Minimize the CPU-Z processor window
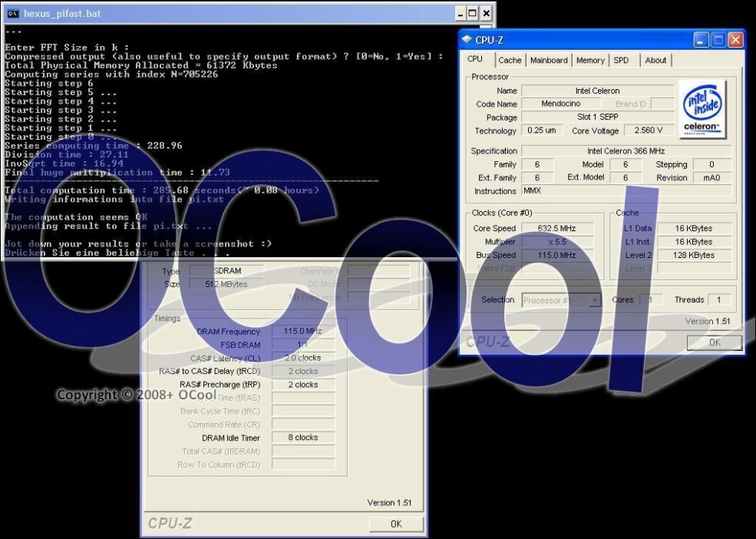 tap(701, 40)
